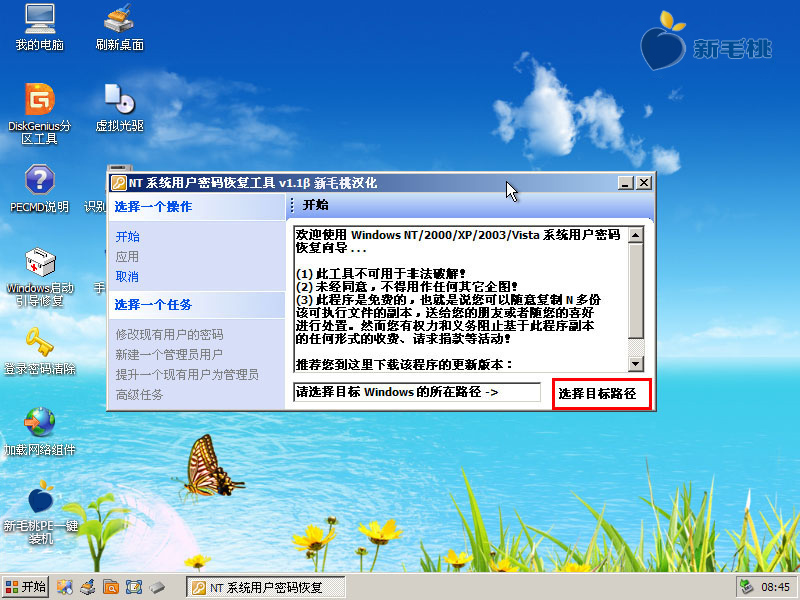Select the NT 系统用户密码恢复 taskbar button
Screen dimensions: 800x600
[265, 587]
